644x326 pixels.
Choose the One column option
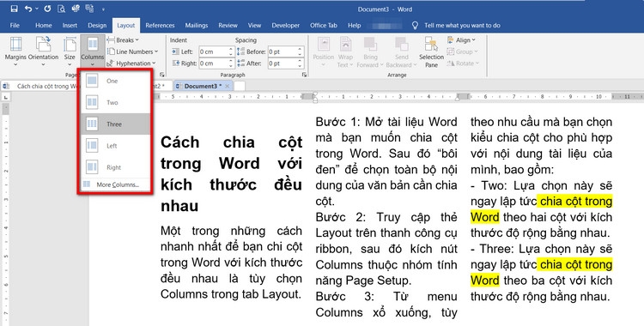tap(116, 81)
